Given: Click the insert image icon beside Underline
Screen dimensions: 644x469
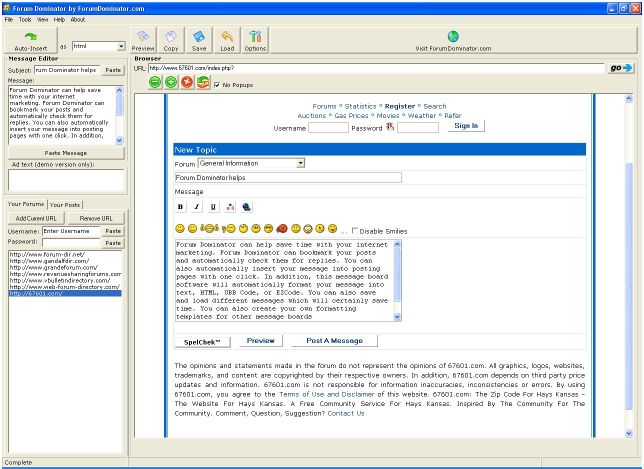Looking at the screenshot, I should click(230, 207).
